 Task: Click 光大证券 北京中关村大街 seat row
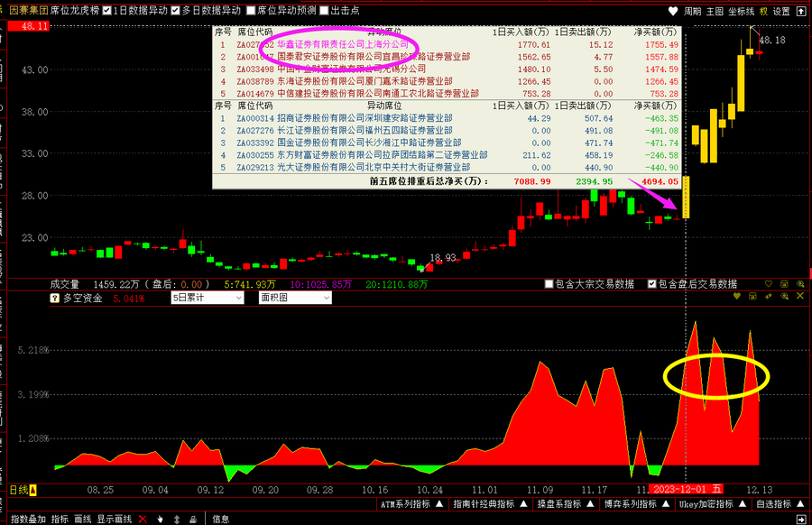(x=447, y=167)
